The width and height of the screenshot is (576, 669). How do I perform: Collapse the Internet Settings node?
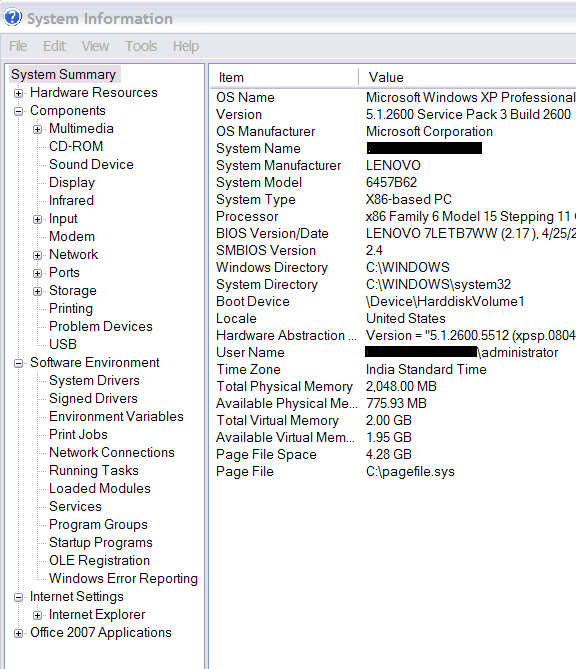coord(18,597)
